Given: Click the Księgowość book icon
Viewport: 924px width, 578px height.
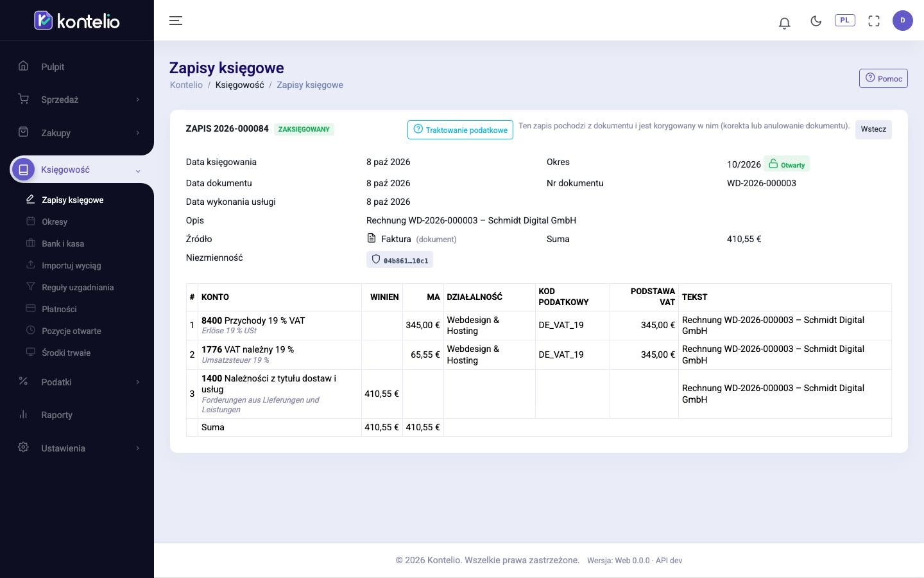Looking at the screenshot, I should click(x=24, y=170).
